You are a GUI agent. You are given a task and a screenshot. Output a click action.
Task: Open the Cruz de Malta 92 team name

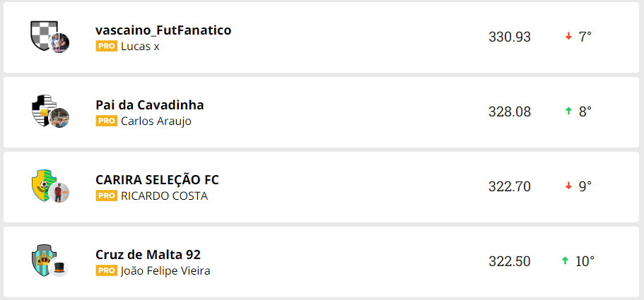(x=148, y=255)
